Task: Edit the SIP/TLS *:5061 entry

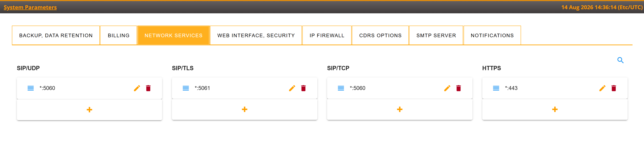Action: click(x=292, y=88)
